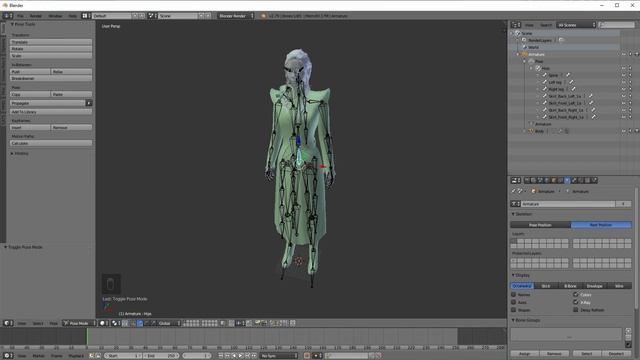Collapse the Display panel in properties
This screenshot has height=360, width=640.
pyautogui.click(x=513, y=275)
